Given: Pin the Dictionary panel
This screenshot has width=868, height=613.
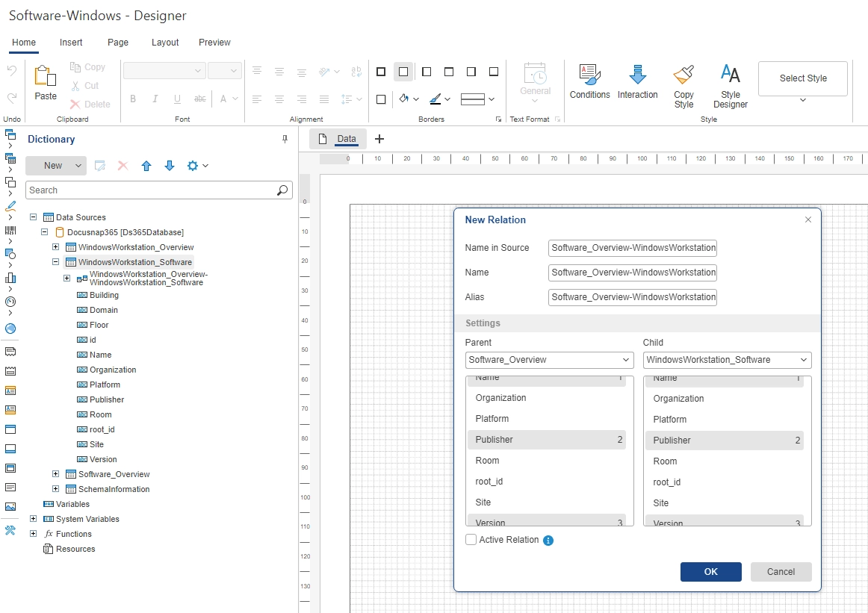Looking at the screenshot, I should (x=285, y=139).
